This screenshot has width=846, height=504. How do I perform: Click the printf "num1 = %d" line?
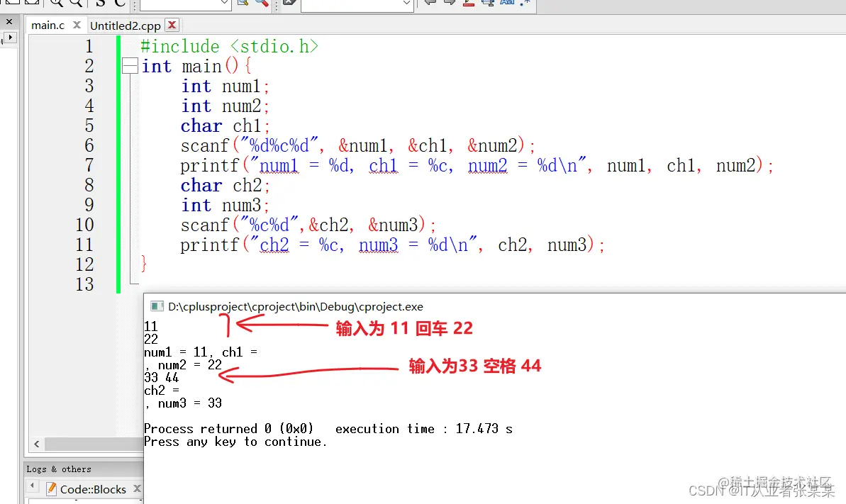(477, 166)
